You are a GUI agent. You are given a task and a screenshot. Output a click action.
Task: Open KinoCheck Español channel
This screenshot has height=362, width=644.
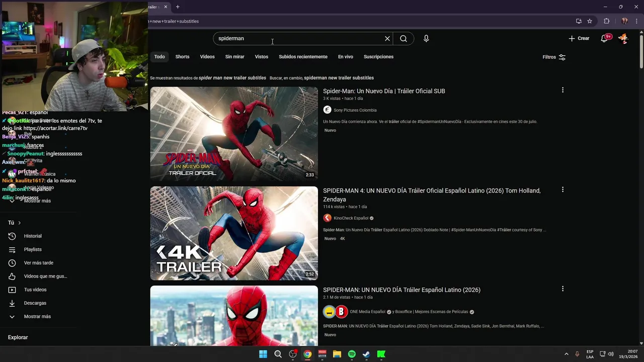tap(351, 218)
